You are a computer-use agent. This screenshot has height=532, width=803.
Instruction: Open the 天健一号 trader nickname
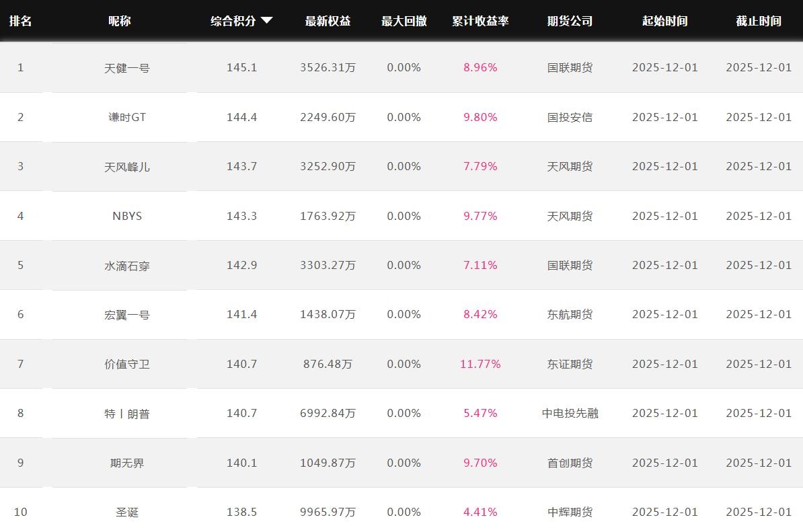126,68
